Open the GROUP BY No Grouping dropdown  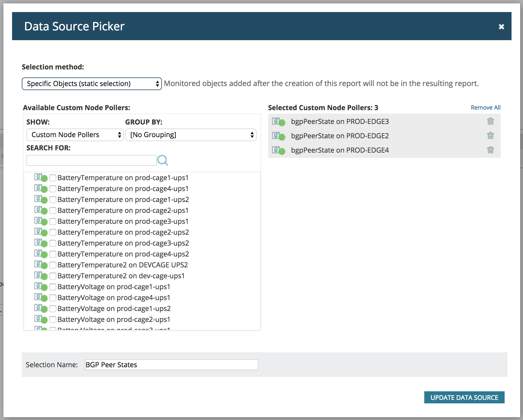pyautogui.click(x=191, y=135)
